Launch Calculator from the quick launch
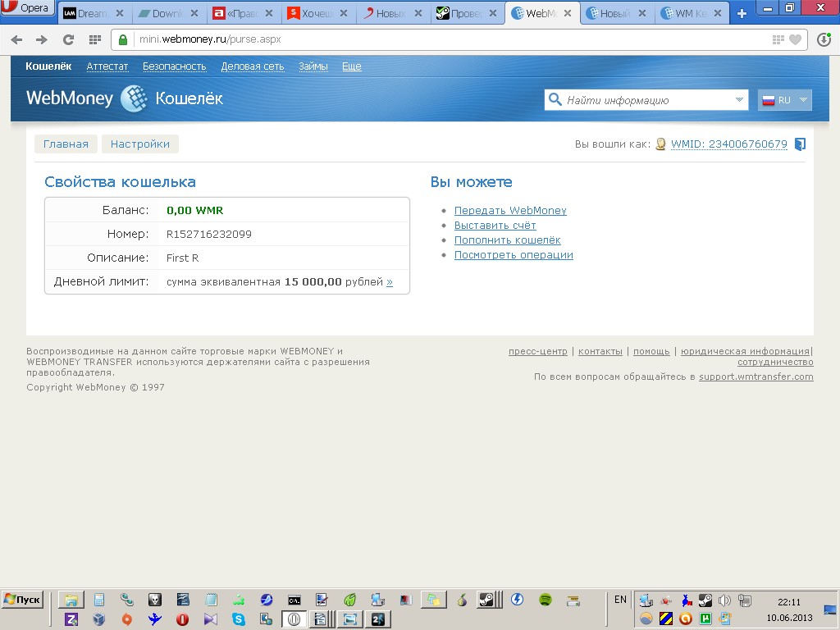Viewport: 840px width, 630px height. tap(99, 600)
